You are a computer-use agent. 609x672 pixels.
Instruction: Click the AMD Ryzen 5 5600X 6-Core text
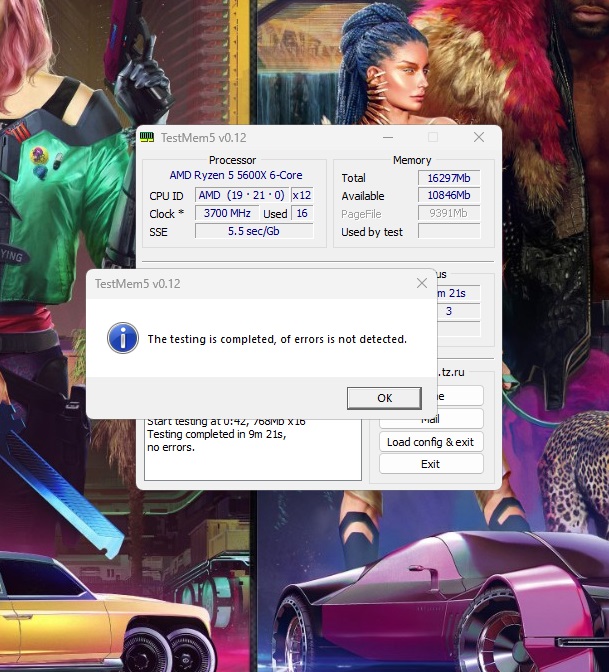(236, 175)
